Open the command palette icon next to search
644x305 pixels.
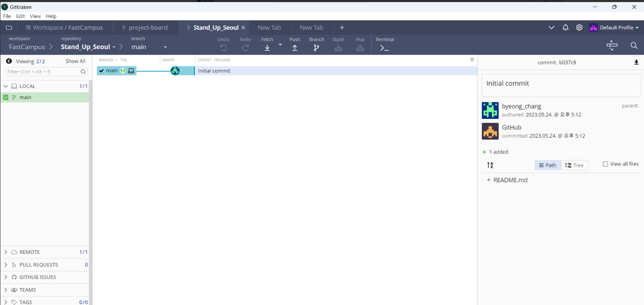click(612, 46)
